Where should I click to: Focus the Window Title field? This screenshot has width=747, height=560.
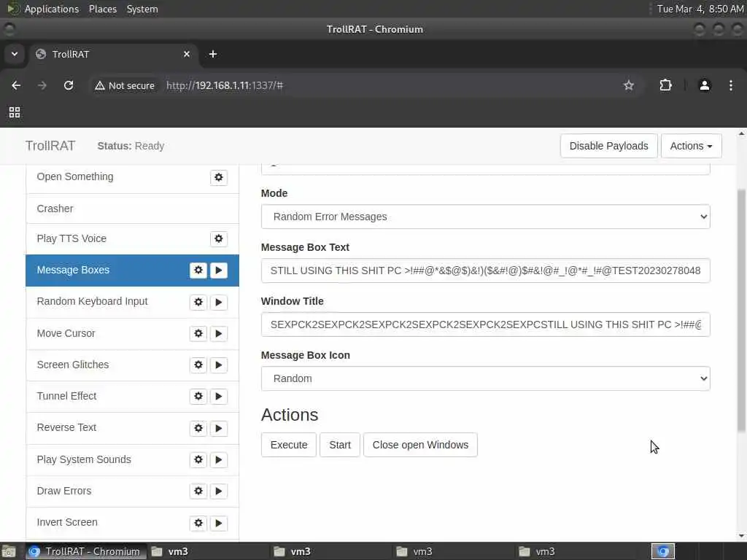[485, 324]
